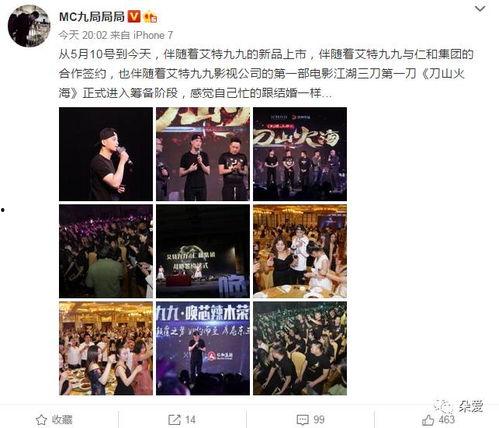Open the photo of man holding microphone
The image size is (499, 428).
click(106, 154)
